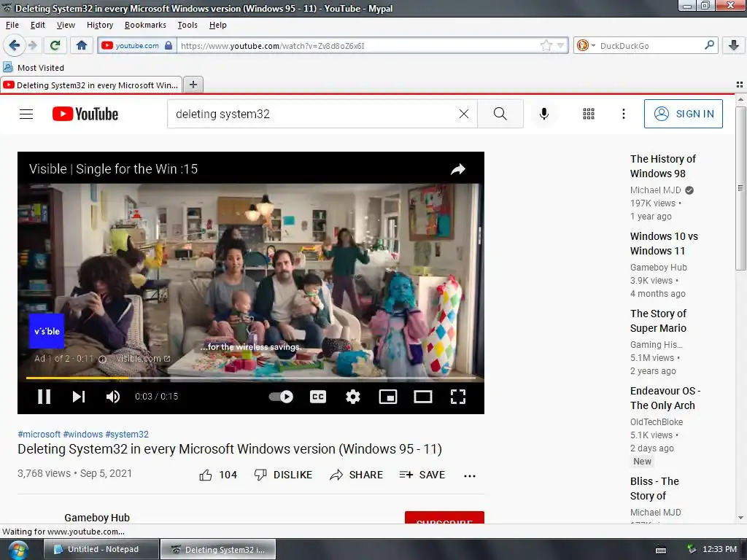Skip to the next video
This screenshot has width=747, height=560.
pyautogui.click(x=79, y=396)
